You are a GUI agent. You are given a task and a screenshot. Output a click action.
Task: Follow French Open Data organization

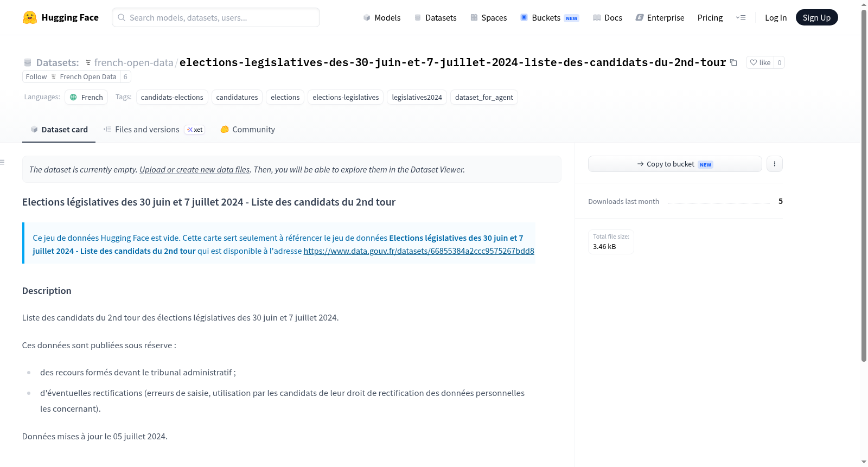coord(71,76)
